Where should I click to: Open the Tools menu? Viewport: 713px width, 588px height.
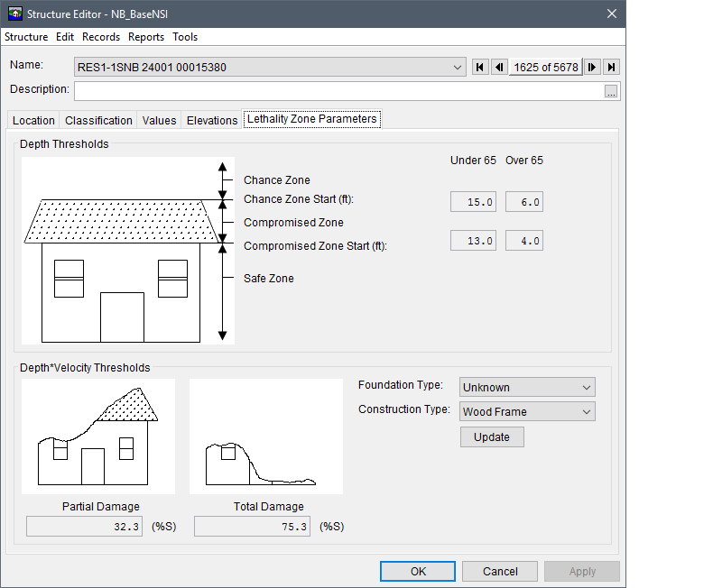tap(185, 37)
